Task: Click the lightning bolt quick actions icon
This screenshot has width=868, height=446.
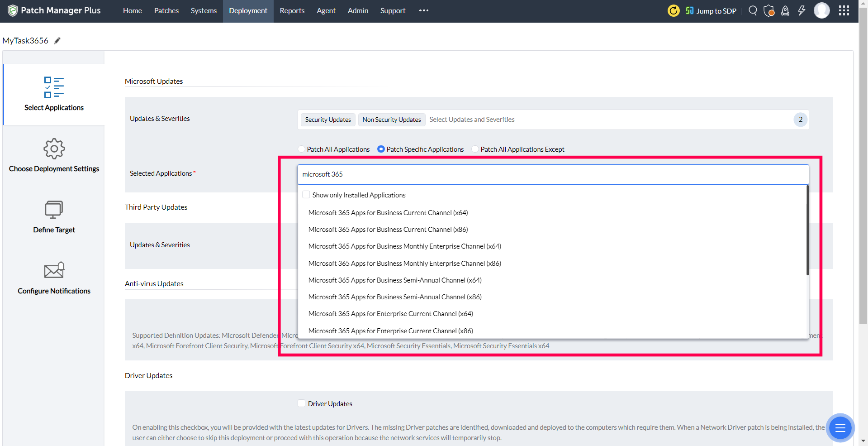Action: point(802,10)
